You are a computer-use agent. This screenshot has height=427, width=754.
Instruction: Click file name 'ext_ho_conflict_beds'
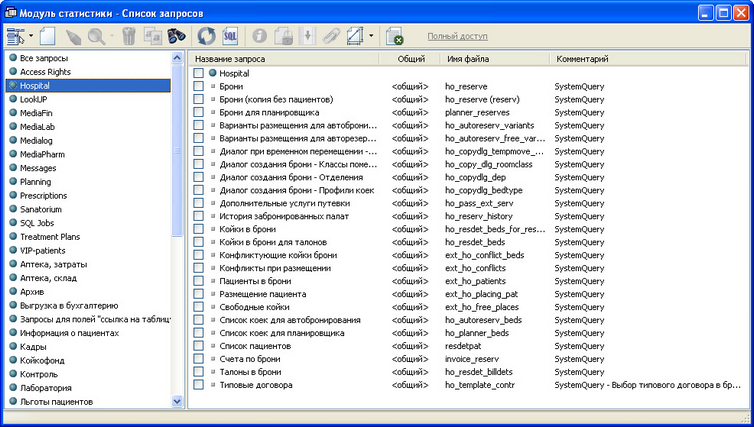tap(484, 255)
